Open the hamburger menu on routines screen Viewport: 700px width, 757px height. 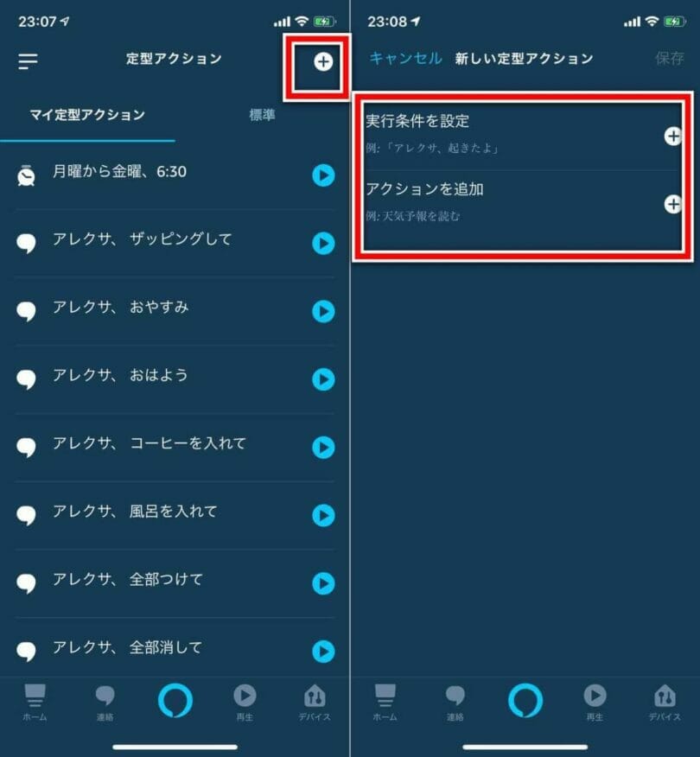coord(28,61)
